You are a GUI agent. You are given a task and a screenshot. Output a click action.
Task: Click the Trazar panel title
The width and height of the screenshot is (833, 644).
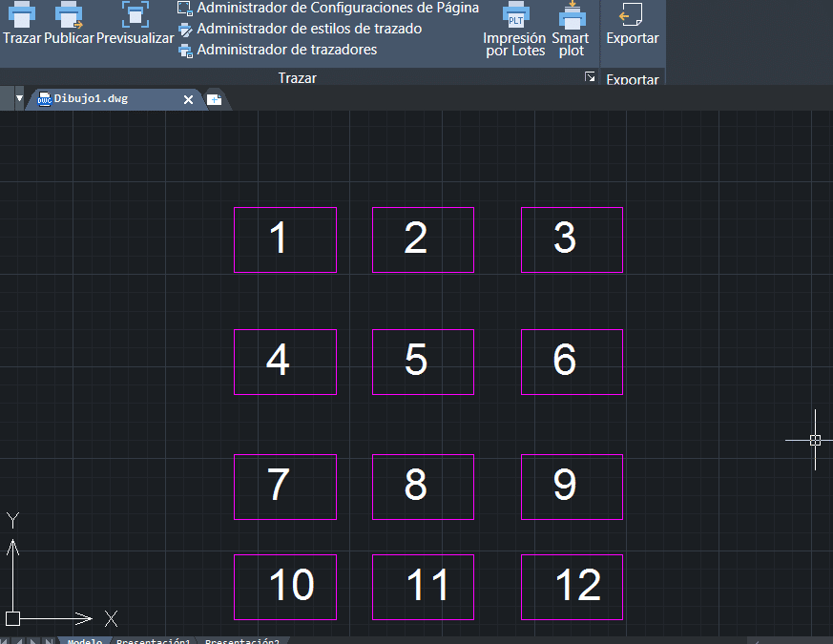(298, 78)
